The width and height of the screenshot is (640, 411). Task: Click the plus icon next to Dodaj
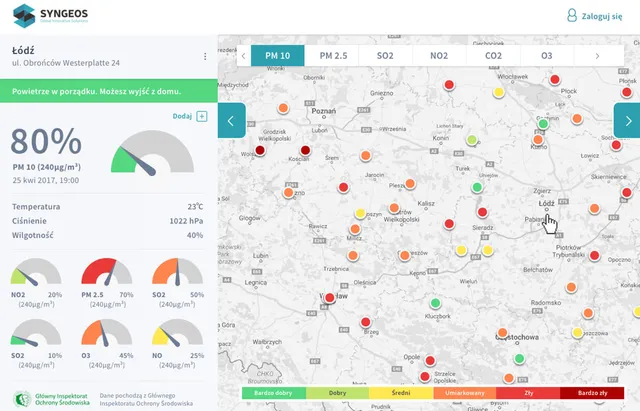tap(202, 116)
